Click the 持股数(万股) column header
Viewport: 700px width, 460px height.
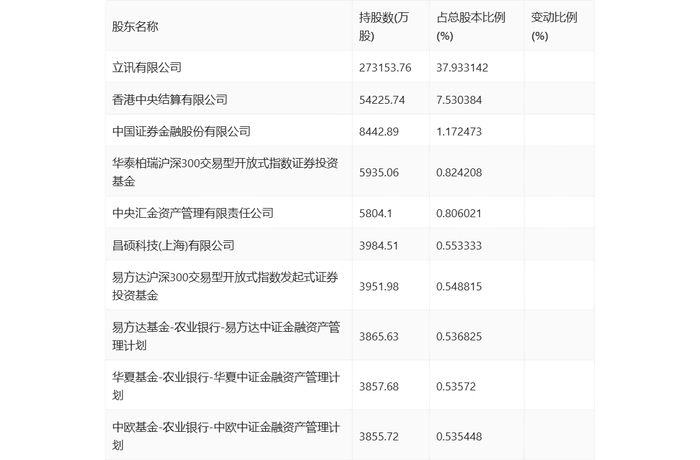(x=384, y=26)
